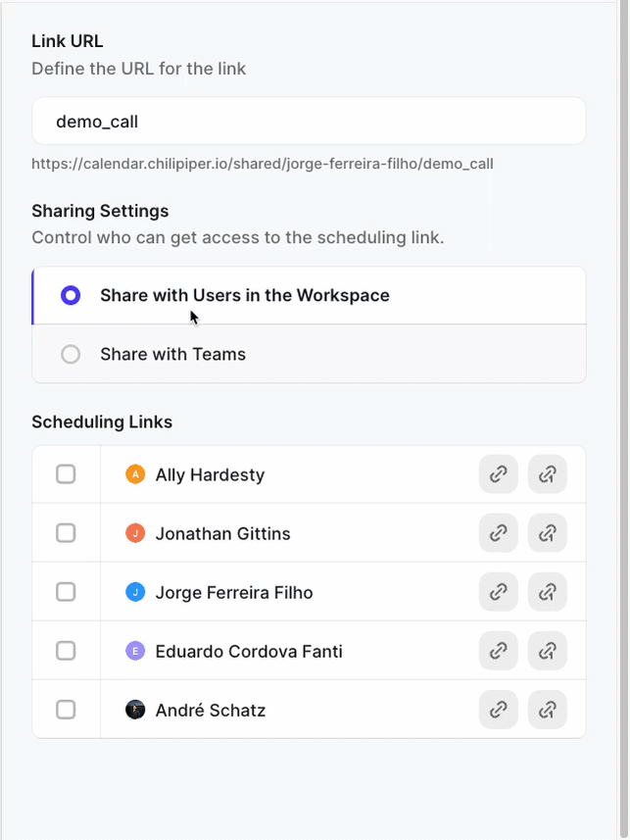The width and height of the screenshot is (630, 840).
Task: Copy Jonathan Gittins' scheduling link icon
Action: click(498, 533)
